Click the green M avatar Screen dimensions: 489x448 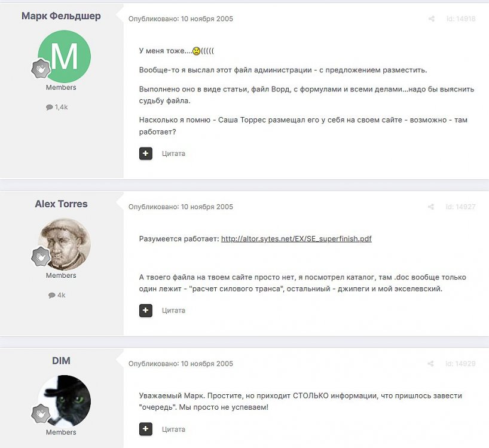[64, 56]
